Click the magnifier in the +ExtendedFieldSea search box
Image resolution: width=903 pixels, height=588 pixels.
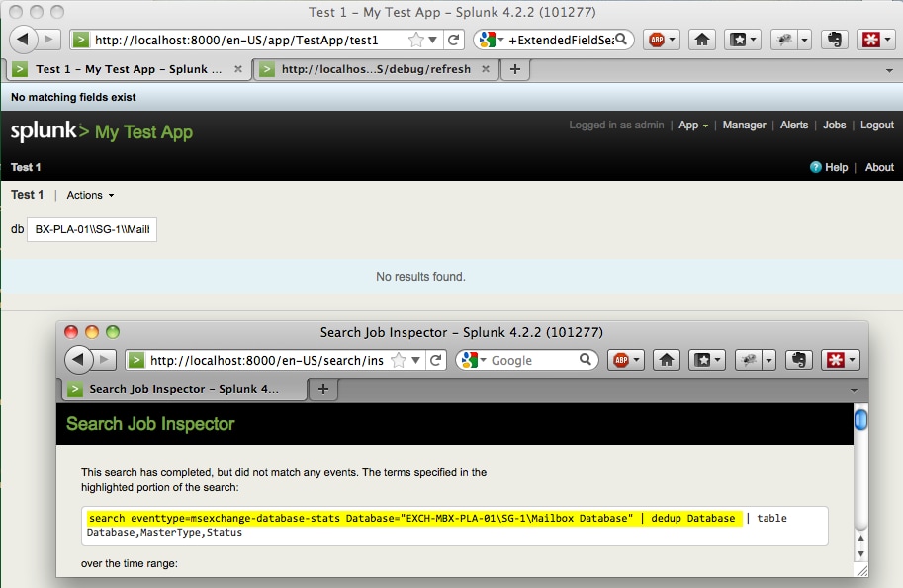[621, 40]
